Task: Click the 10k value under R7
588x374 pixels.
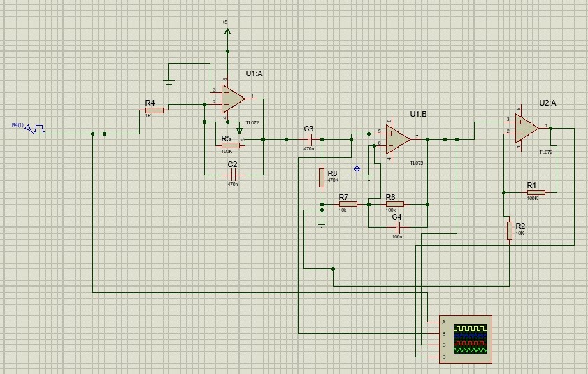Action: pyautogui.click(x=343, y=210)
